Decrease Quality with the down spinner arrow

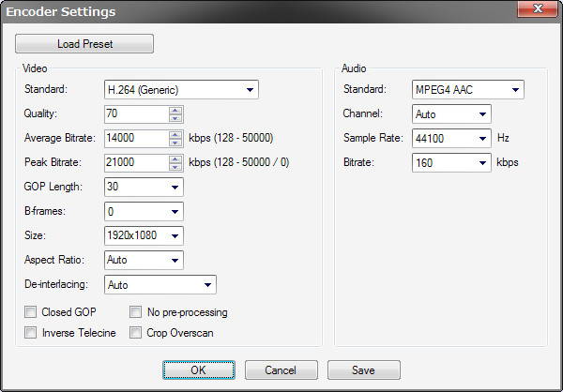175,118
